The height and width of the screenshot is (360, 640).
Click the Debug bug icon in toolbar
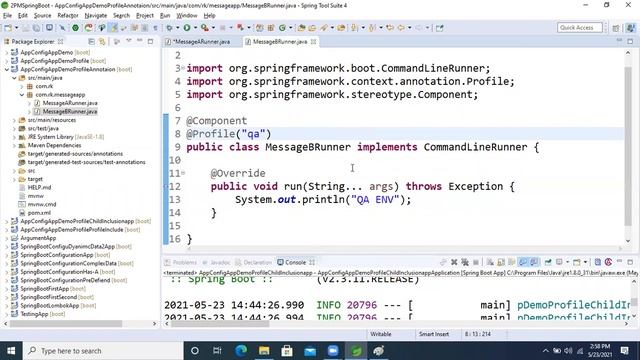(169, 28)
